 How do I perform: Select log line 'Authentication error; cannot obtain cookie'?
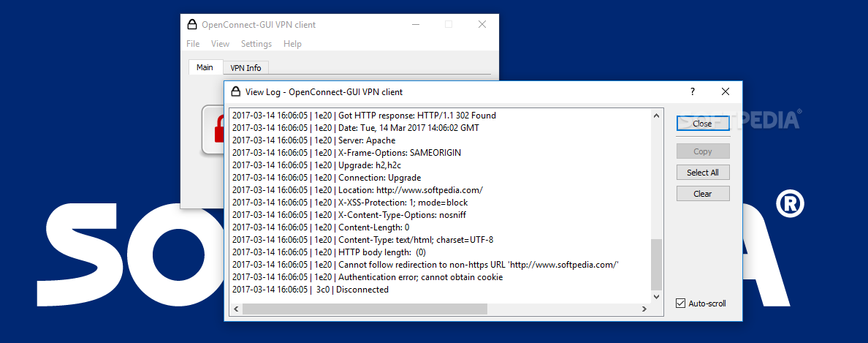[368, 277]
